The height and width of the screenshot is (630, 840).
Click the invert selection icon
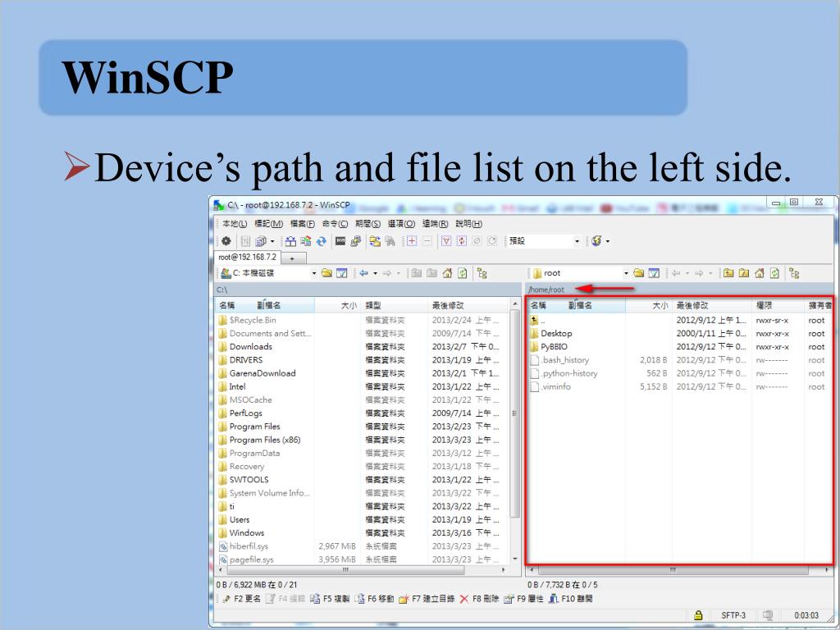coord(461,241)
